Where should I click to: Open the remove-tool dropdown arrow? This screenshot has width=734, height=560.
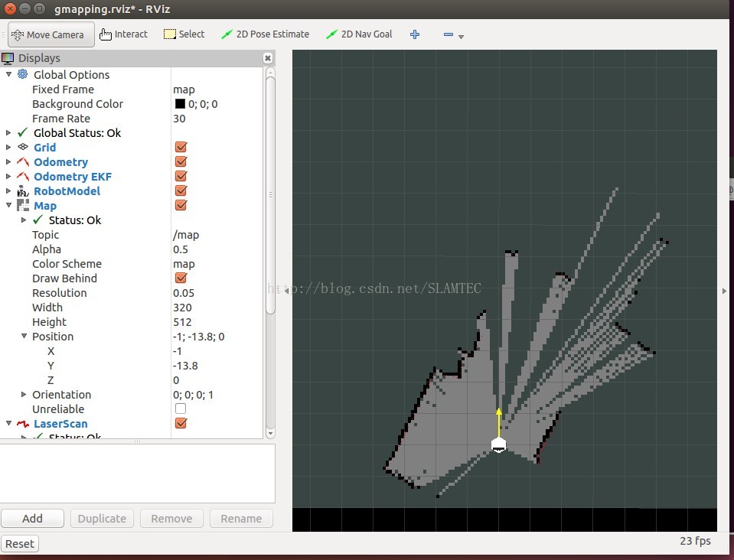click(x=461, y=37)
